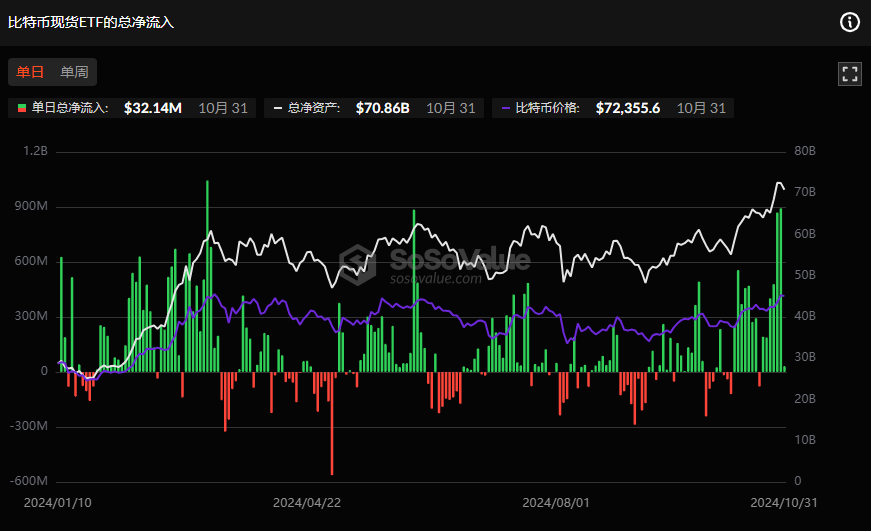This screenshot has height=531, width=871.
Task: Switch to the 单周 weekly tab
Action: coord(74,72)
